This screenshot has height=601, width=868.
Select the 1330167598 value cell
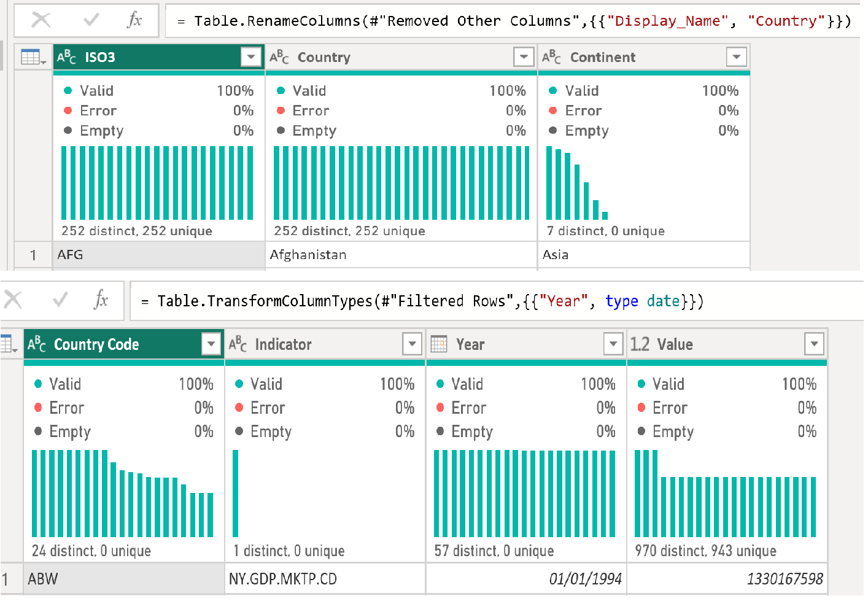coord(727,579)
